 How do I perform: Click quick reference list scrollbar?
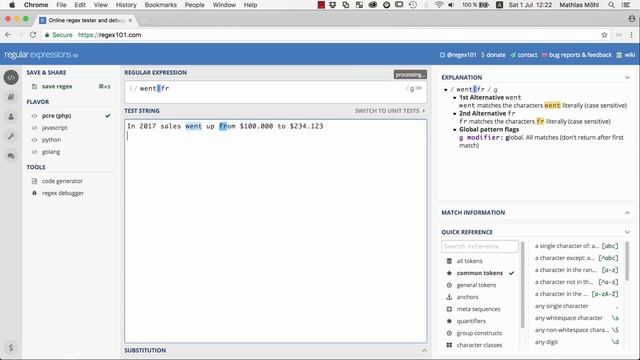click(x=522, y=284)
